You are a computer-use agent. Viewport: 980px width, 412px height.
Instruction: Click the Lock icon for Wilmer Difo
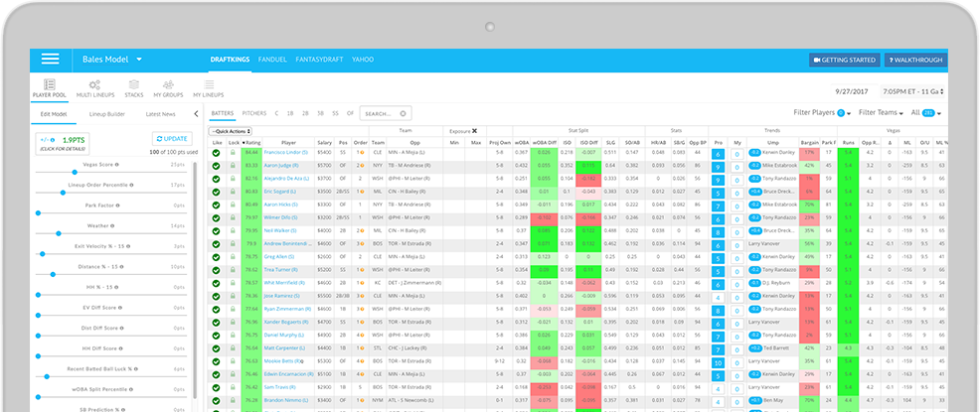tap(234, 217)
